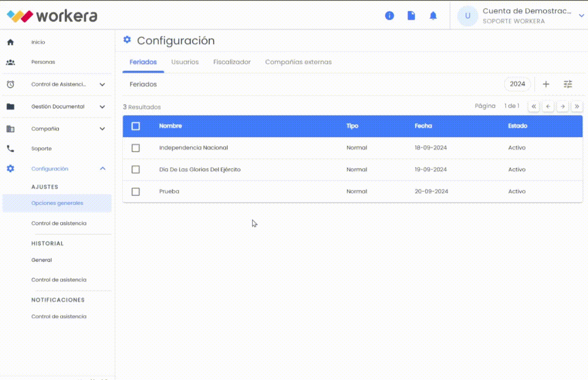Click the date 19-09-2024
Screen dimensions: 588x380
430,170
